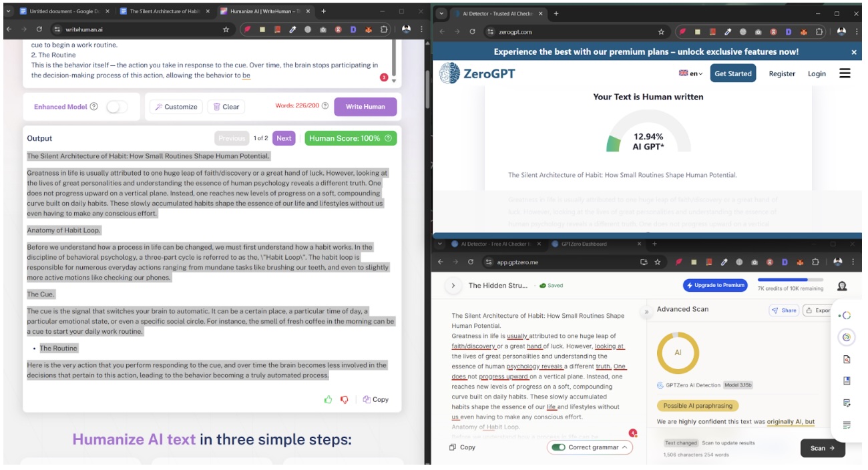Click the Possible AI paraphrasing label
The image size is (868, 470).
point(697,405)
